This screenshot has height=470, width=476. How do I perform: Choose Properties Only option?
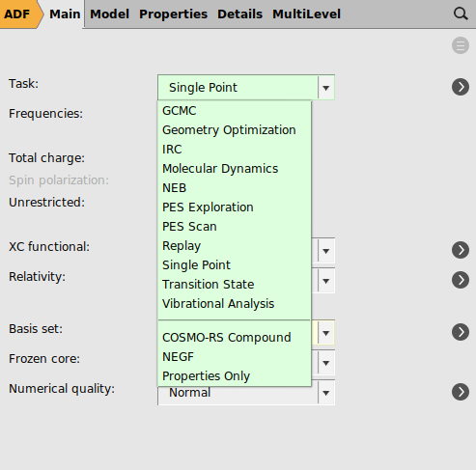tap(235, 376)
